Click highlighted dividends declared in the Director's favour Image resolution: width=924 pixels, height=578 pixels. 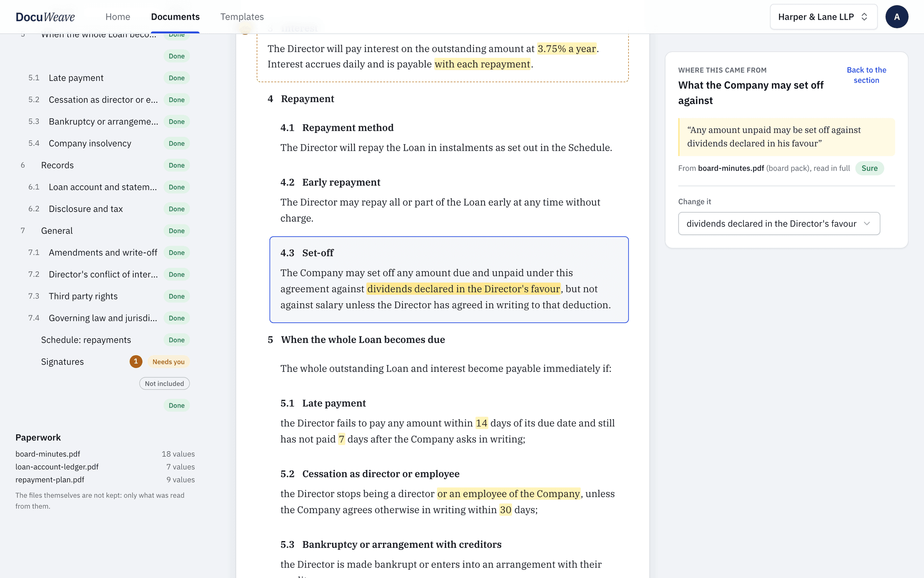tap(463, 289)
